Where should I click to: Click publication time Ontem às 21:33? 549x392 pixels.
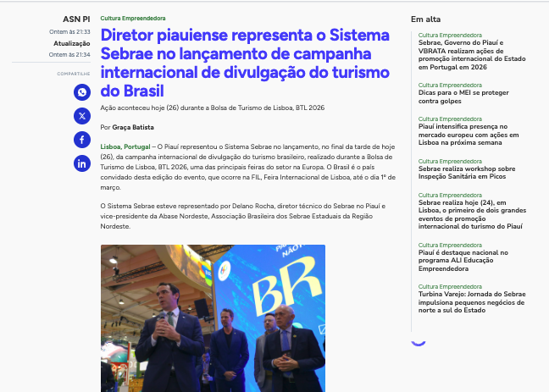click(69, 32)
